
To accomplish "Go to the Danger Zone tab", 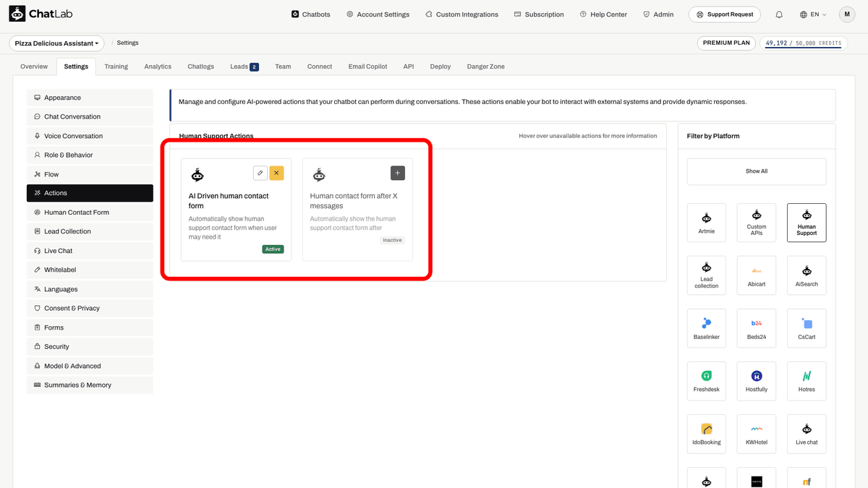I will [486, 67].
